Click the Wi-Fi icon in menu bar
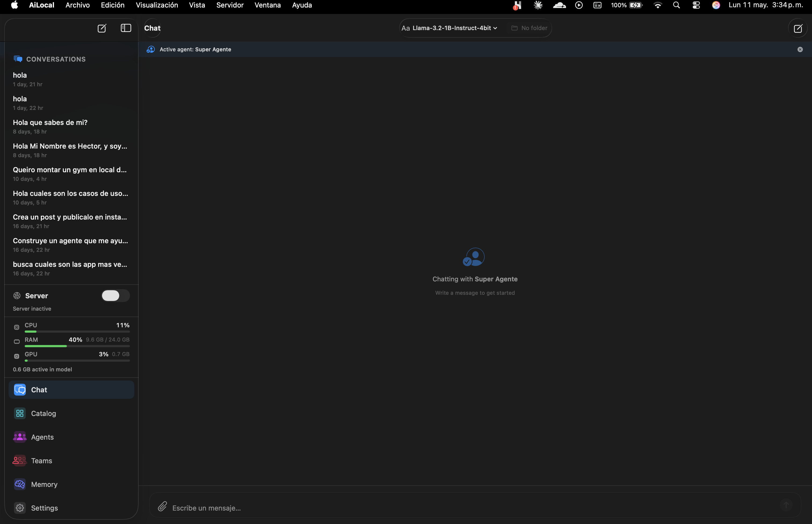The height and width of the screenshot is (524, 812). tap(658, 5)
